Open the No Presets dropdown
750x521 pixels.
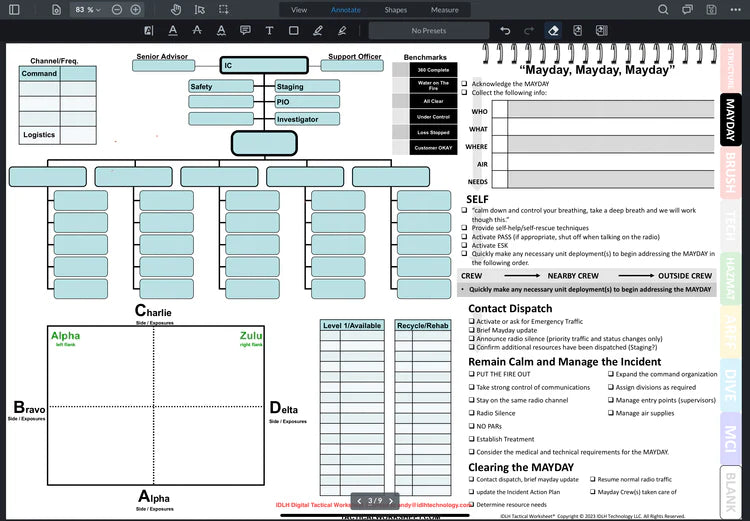[x=428, y=31]
